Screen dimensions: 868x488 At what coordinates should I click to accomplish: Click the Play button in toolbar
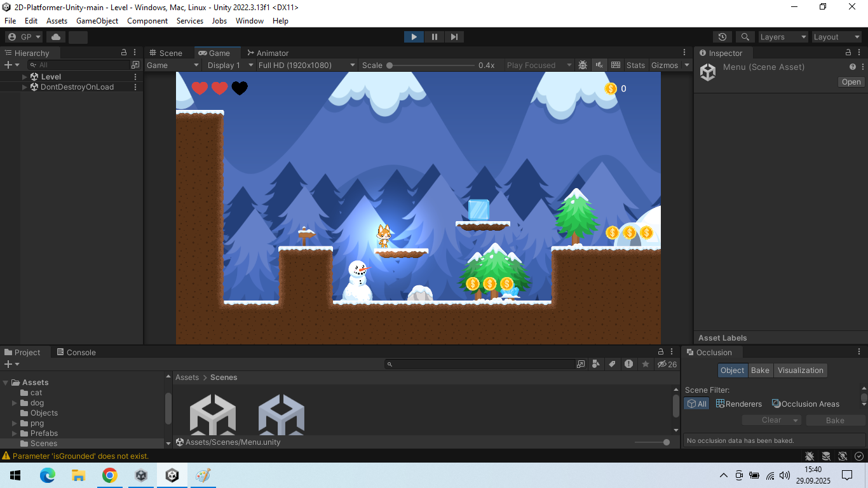pos(414,37)
